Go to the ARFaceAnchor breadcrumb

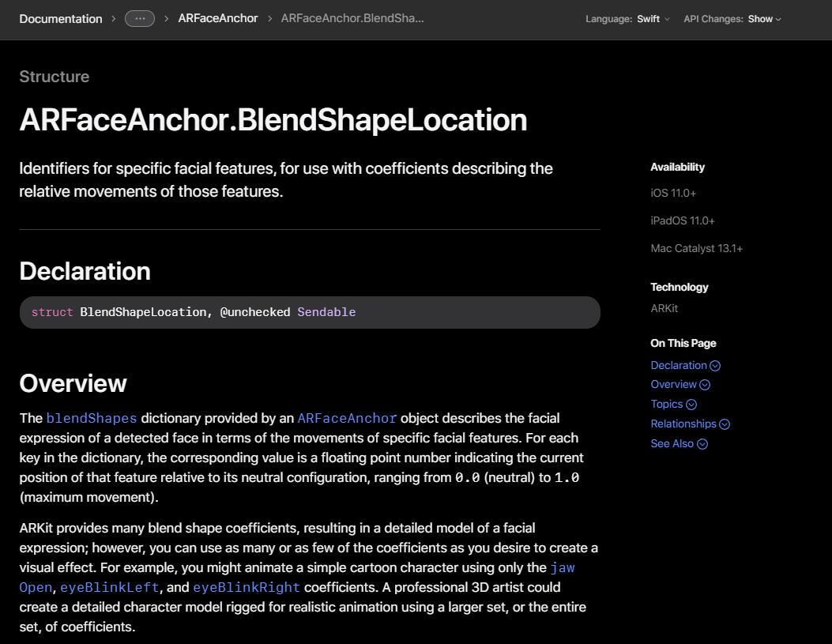[x=218, y=18]
